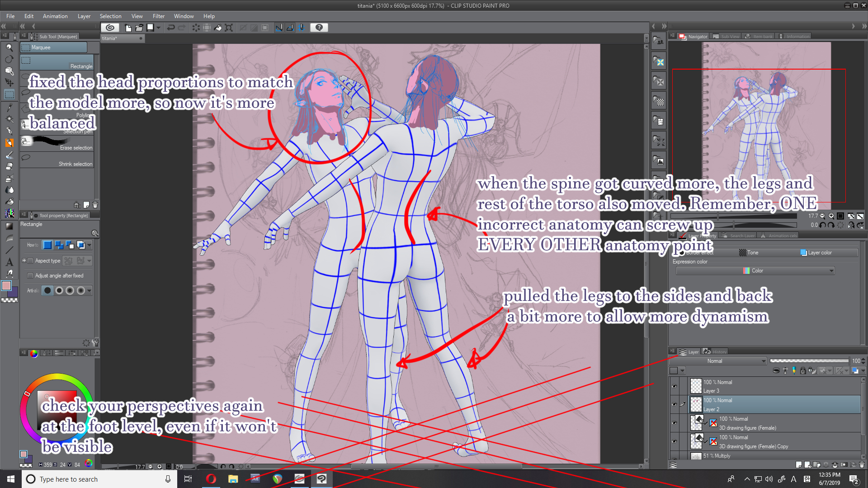Click the Undo arrow in toolbar

tap(170, 28)
